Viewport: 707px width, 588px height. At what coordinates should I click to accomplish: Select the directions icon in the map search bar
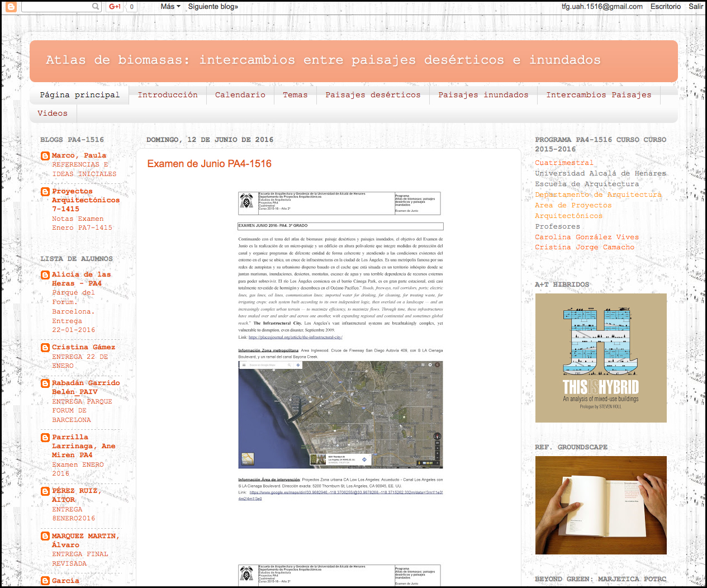click(298, 365)
